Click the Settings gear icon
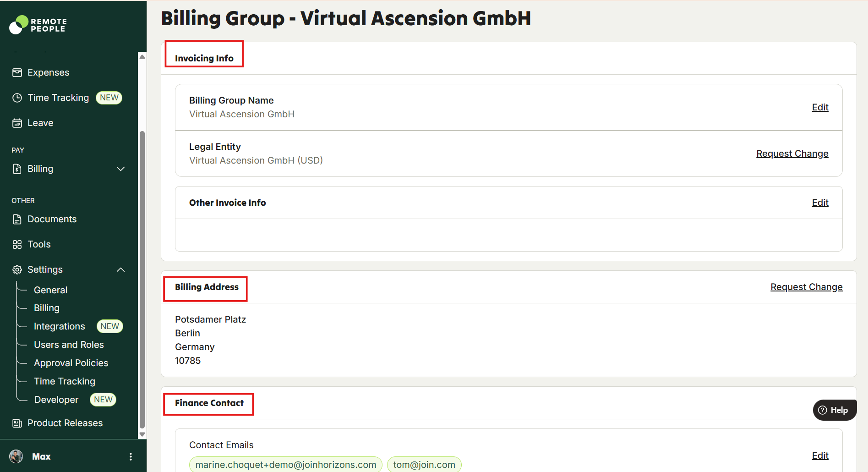 click(17, 269)
